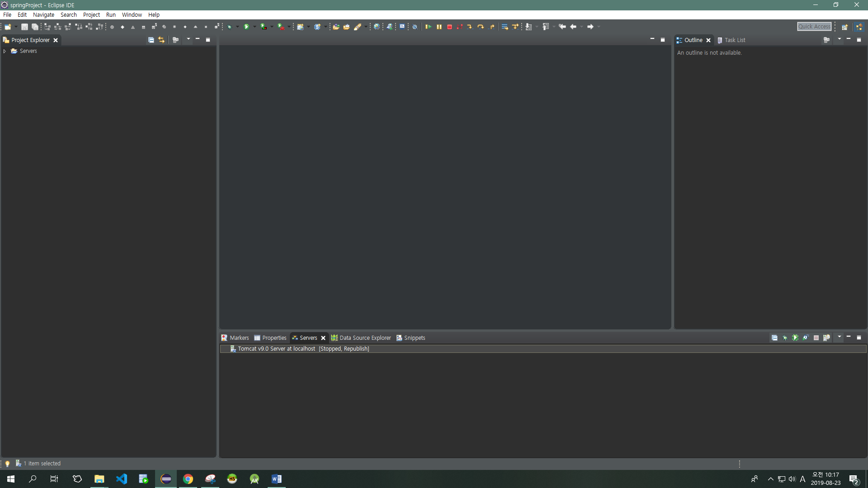
Task: Switch to the Task List tab
Action: pos(734,40)
